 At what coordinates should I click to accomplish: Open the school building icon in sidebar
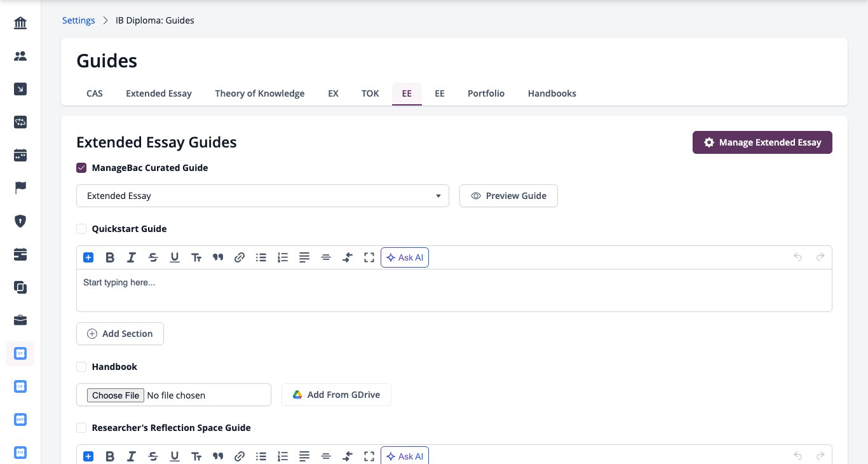(x=20, y=24)
